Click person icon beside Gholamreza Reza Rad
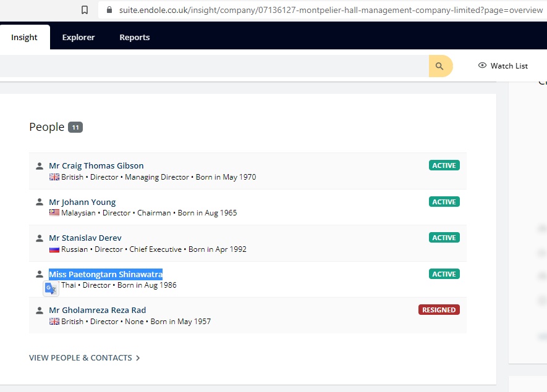 click(40, 311)
